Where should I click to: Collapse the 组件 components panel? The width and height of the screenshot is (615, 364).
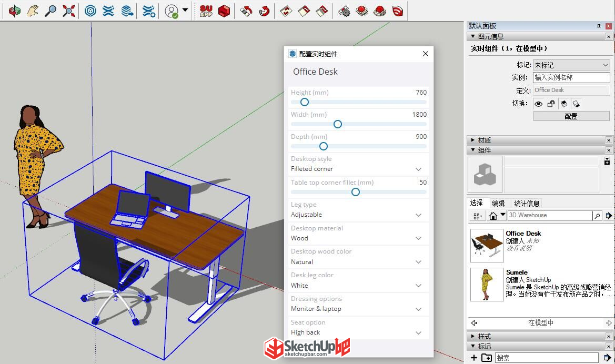(x=472, y=150)
